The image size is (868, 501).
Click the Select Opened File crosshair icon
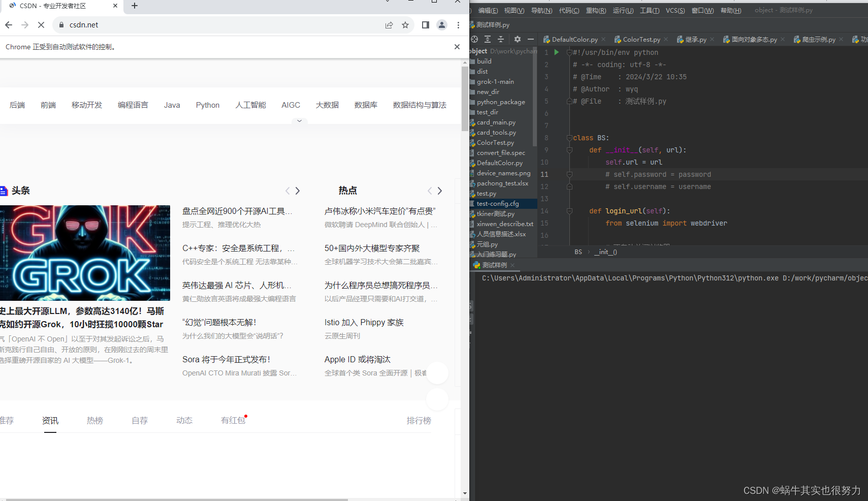pyautogui.click(x=474, y=39)
